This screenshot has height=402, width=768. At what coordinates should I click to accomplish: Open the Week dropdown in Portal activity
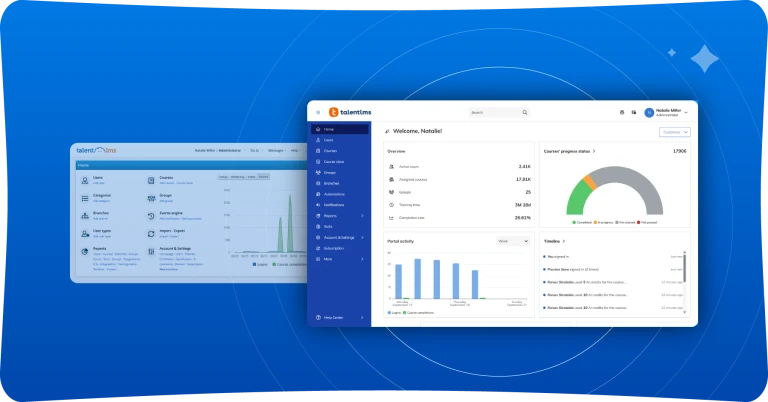[512, 240]
